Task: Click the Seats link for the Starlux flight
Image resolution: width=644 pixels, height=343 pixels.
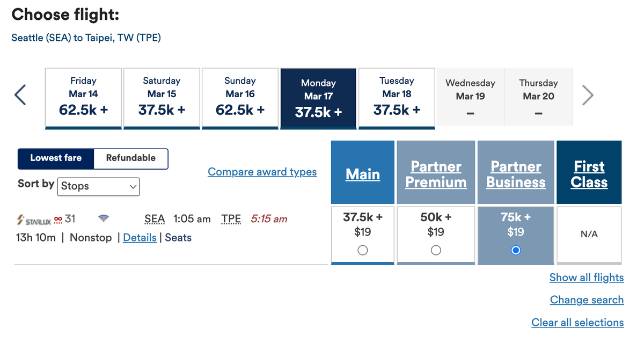Action: point(178,238)
